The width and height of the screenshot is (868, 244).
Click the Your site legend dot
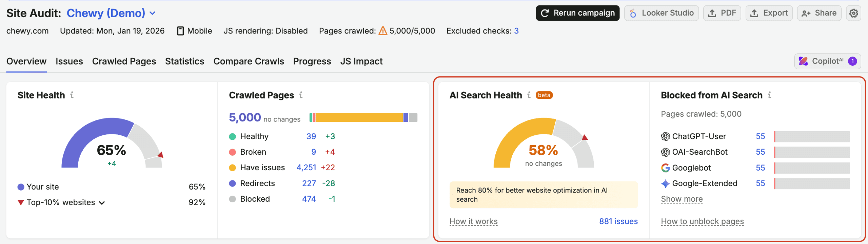click(x=21, y=187)
